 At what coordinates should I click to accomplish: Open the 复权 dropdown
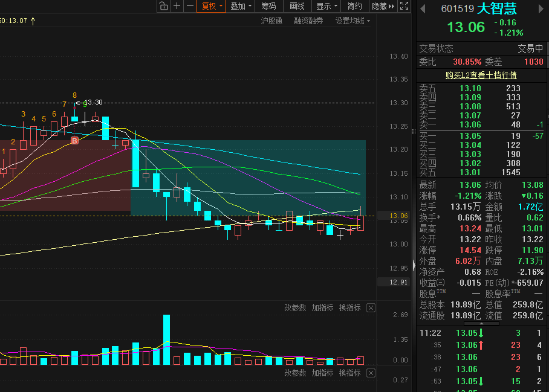212,6
